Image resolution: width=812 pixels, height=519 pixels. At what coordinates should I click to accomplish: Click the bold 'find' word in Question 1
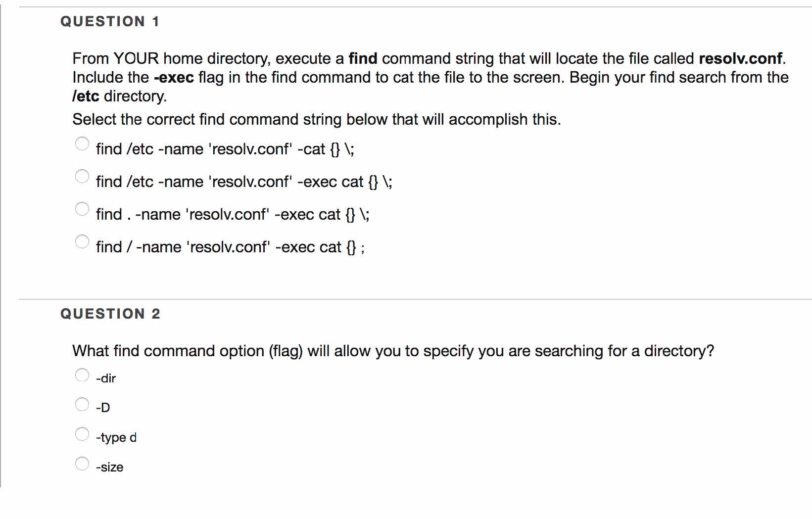pos(363,58)
